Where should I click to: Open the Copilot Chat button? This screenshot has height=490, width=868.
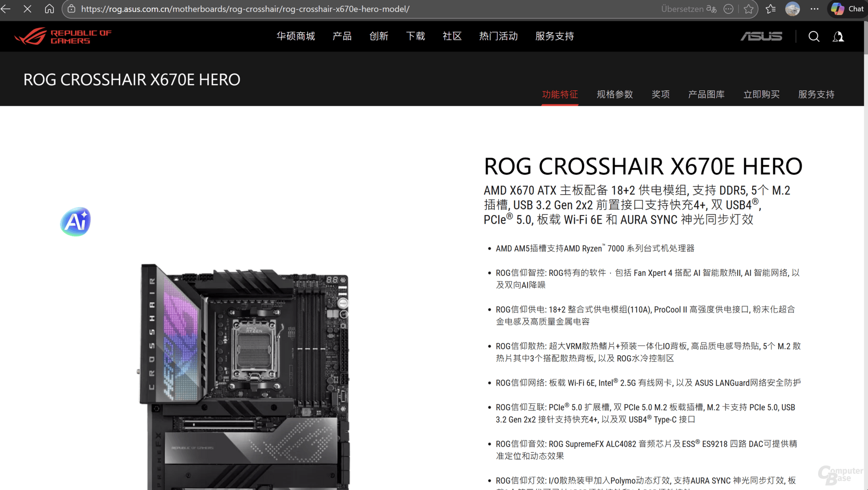click(x=847, y=9)
